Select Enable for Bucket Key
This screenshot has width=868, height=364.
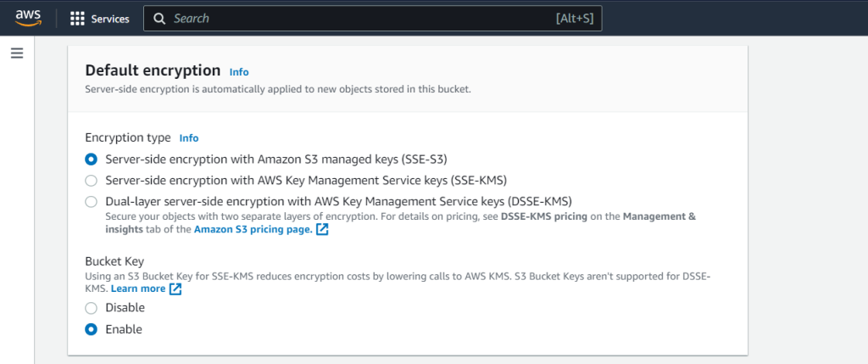[92, 329]
